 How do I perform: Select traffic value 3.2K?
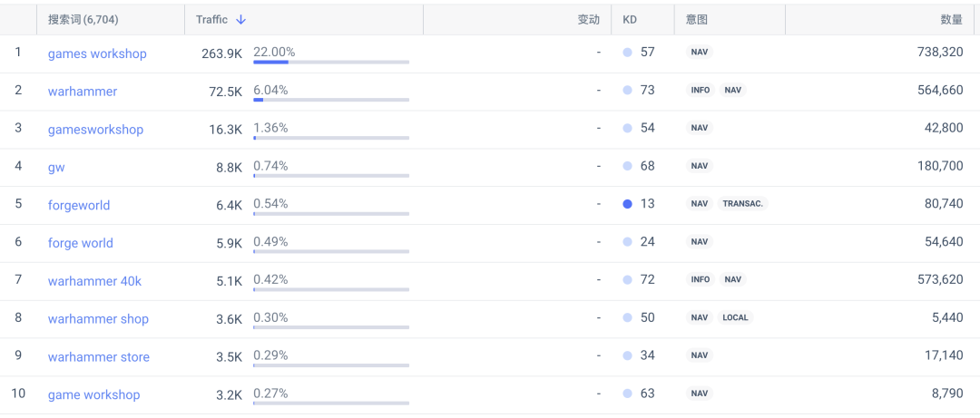tap(230, 395)
